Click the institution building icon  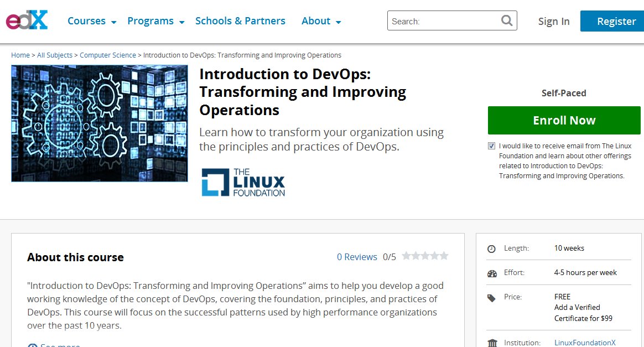click(492, 343)
